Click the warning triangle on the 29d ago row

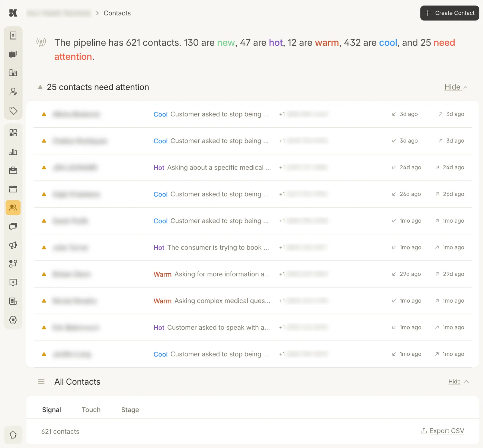pos(44,274)
